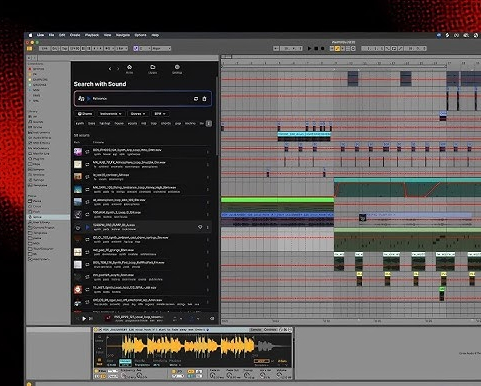Image resolution: width=481 pixels, height=386 pixels.
Task: Toggle the Drums filter chip
Action: tap(85, 114)
